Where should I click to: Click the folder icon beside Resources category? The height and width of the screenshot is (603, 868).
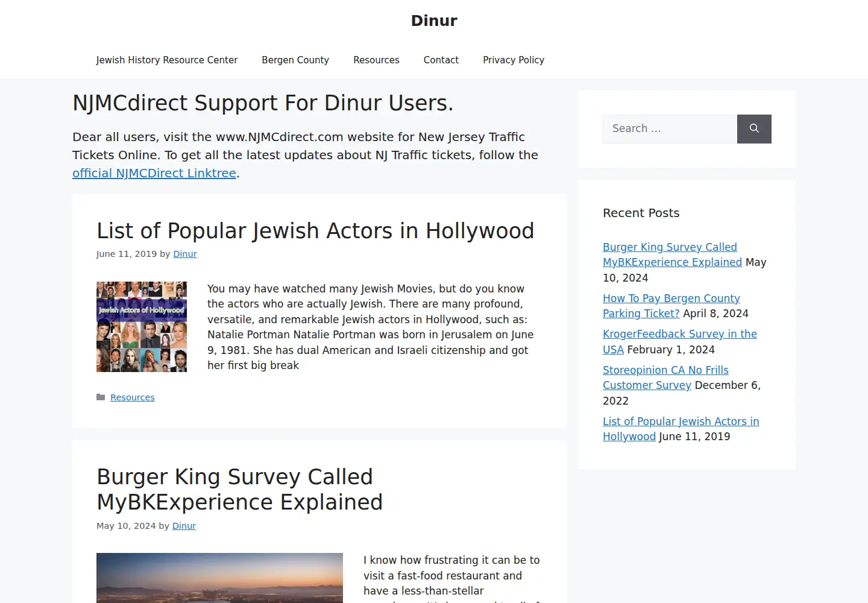coord(101,397)
